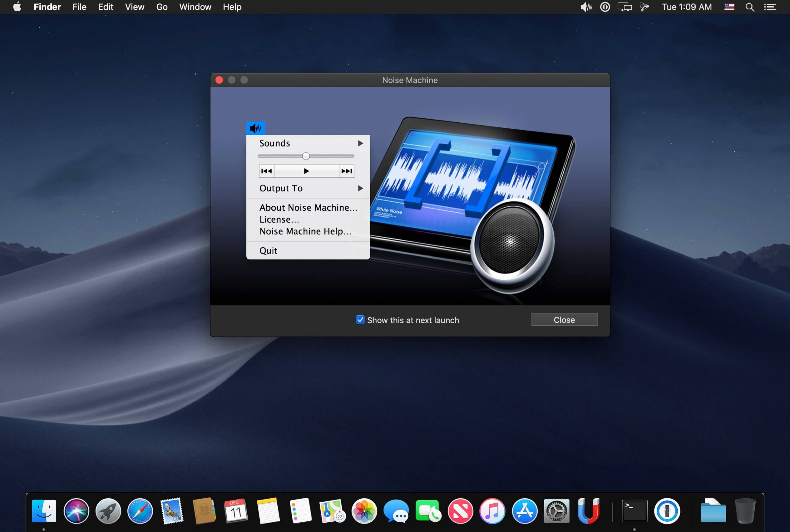
Task: Open the App Store dock icon
Action: pos(525,511)
